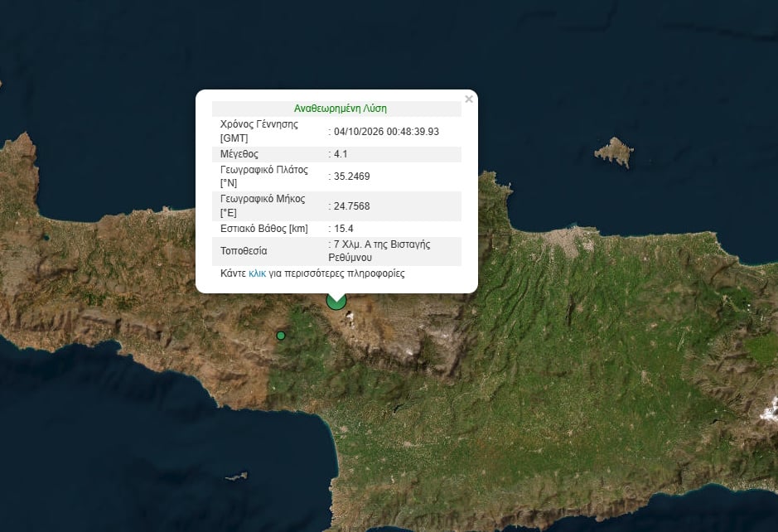This screenshot has width=778, height=532.
Task: Close the earthquake info popup
Action: point(469,99)
